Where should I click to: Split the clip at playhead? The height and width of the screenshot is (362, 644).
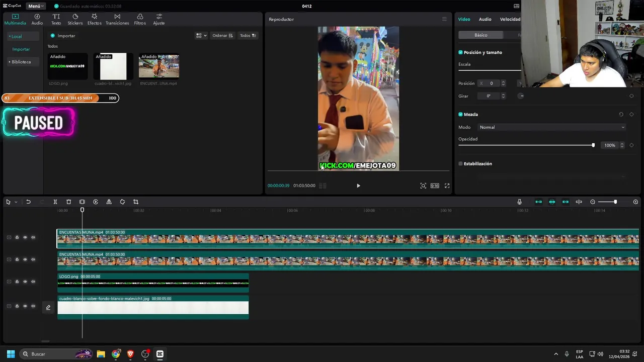coord(55,202)
